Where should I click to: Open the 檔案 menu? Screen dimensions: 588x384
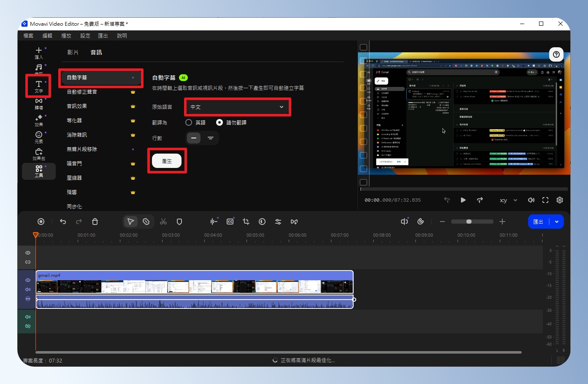(28, 35)
